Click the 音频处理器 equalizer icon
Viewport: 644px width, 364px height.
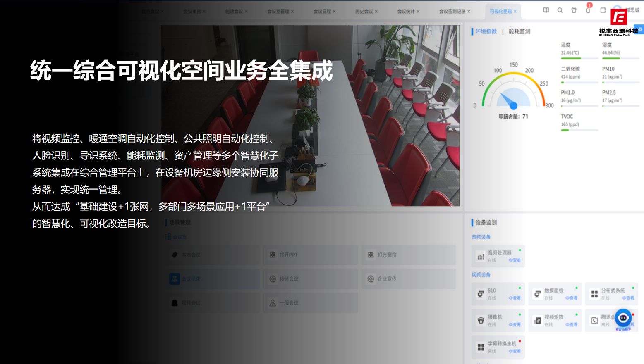tap(481, 257)
